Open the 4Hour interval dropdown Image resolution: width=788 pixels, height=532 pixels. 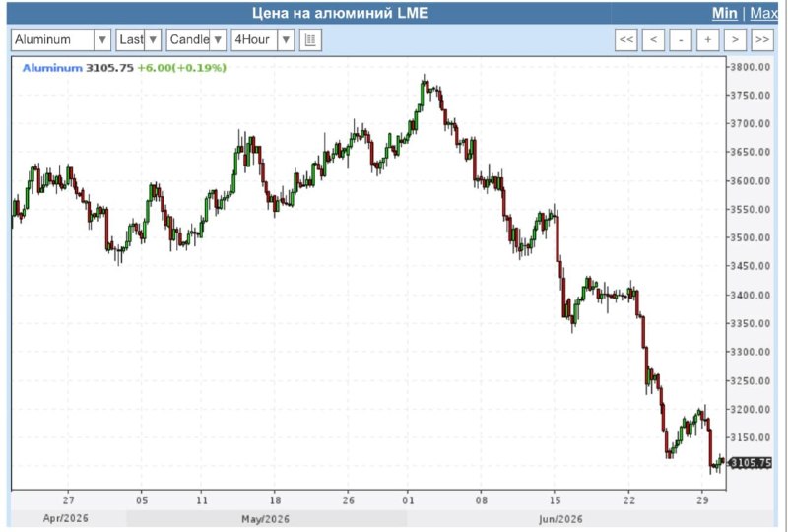click(x=262, y=39)
